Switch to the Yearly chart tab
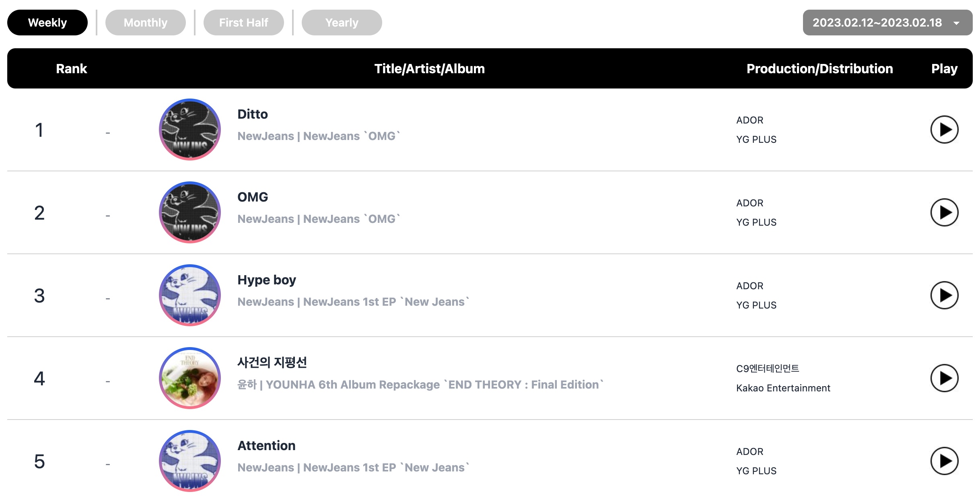 342,23
